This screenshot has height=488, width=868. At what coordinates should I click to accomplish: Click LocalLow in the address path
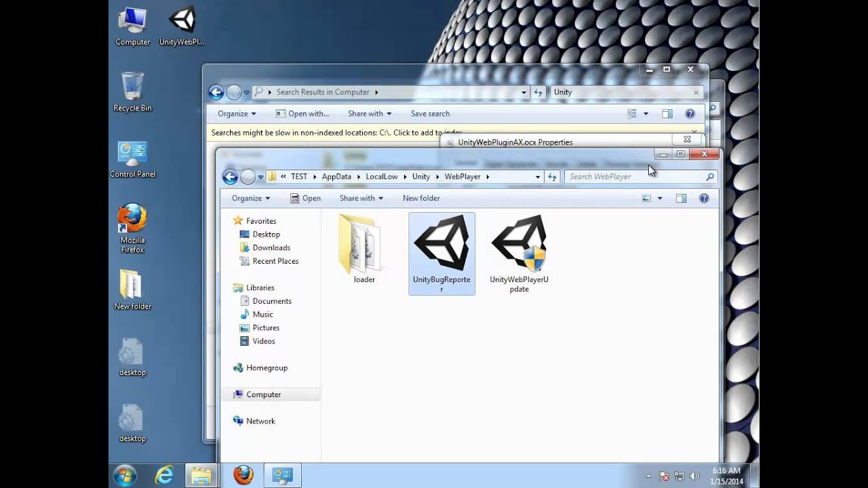click(382, 177)
